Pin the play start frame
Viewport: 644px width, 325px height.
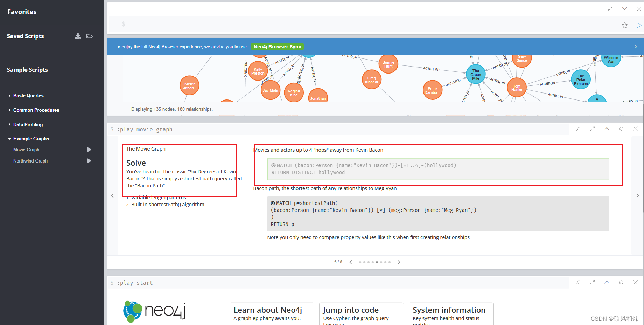click(x=578, y=282)
